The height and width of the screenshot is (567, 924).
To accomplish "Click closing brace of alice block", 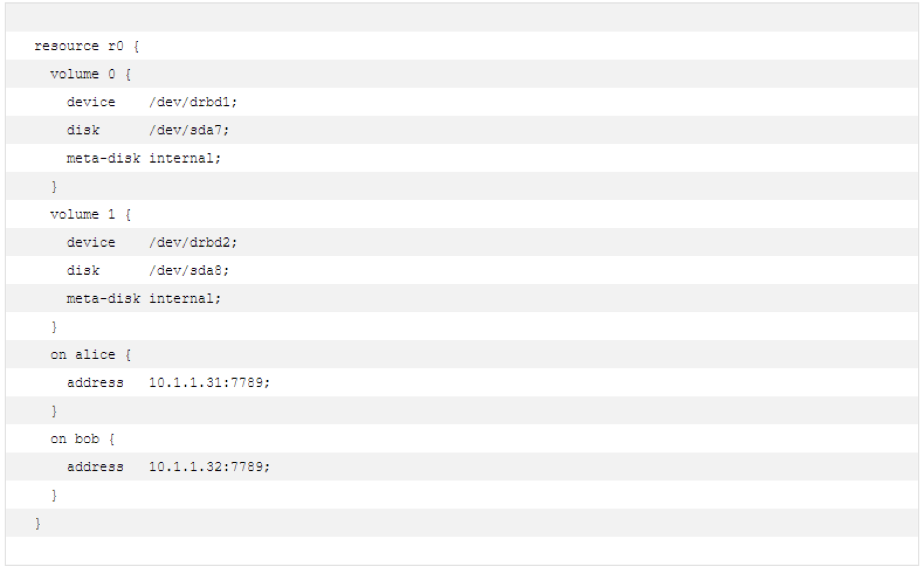I will click(x=54, y=411).
